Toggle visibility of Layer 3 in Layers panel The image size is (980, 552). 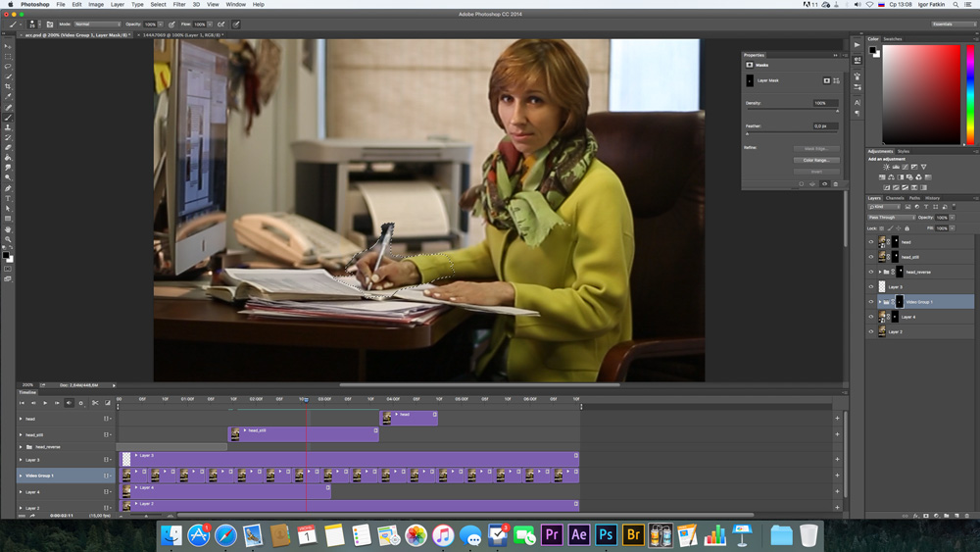click(x=871, y=287)
